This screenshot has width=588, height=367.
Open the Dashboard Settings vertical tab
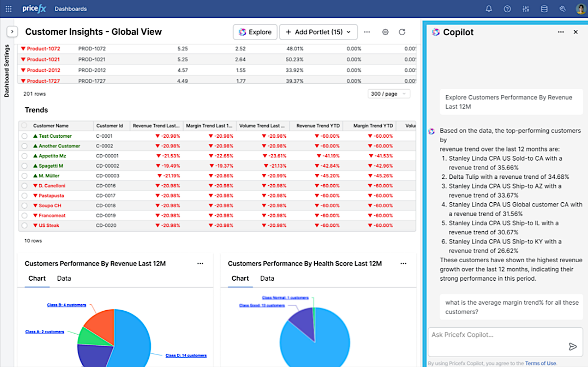7,71
